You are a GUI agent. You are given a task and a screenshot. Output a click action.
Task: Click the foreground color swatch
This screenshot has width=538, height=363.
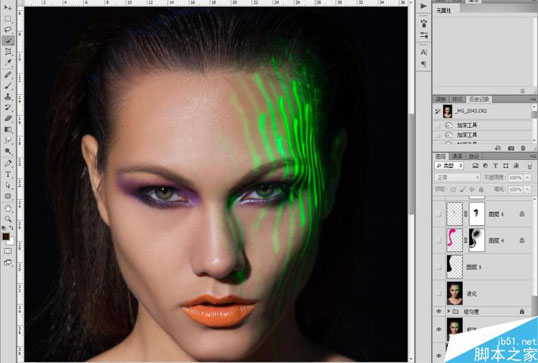pos(6,236)
